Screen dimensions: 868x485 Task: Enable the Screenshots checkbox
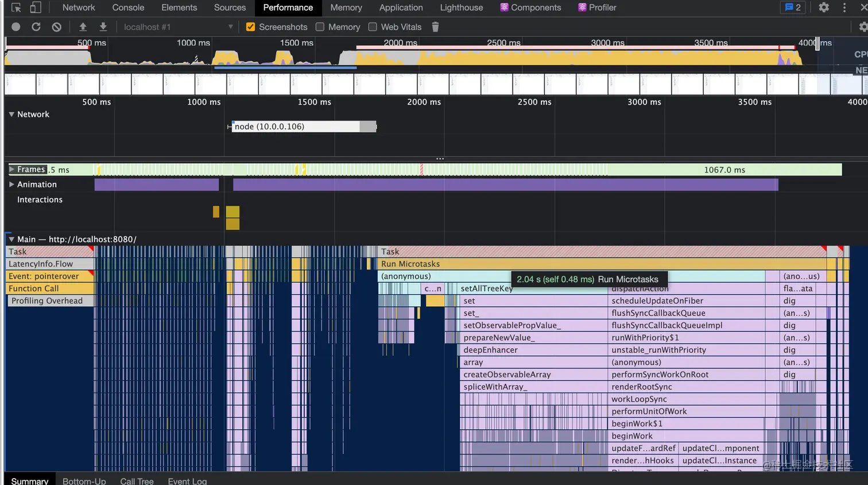pyautogui.click(x=250, y=27)
